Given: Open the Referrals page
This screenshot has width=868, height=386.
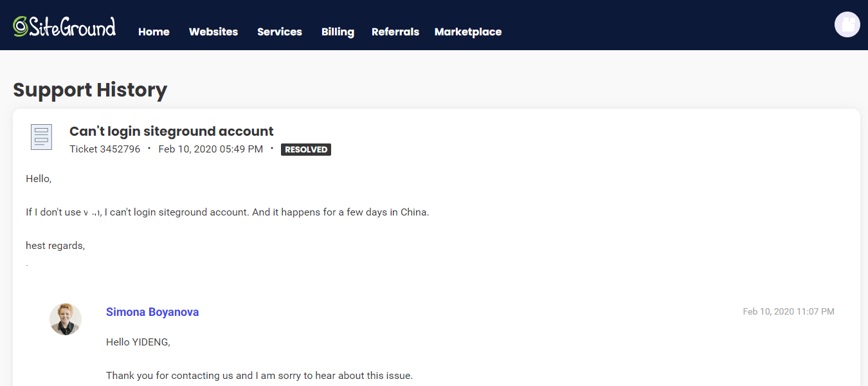Looking at the screenshot, I should pos(395,32).
